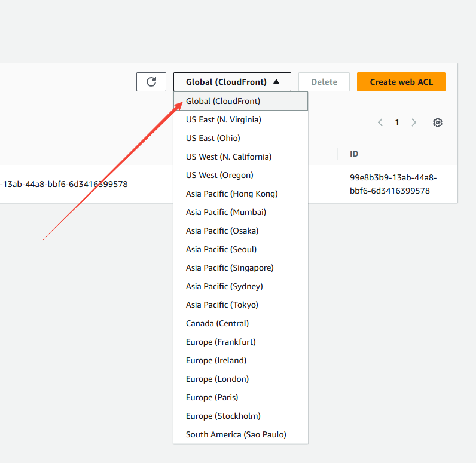
Task: Click the ID column header
Action: 354,154
